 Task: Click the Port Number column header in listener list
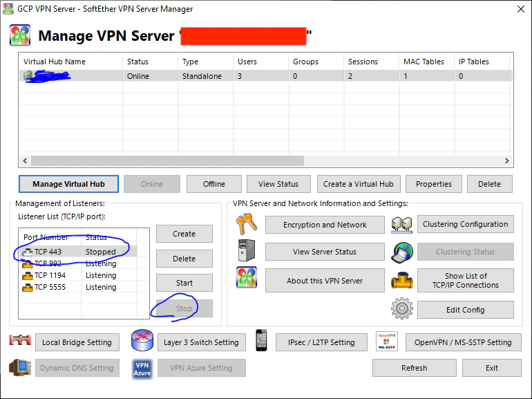click(50, 237)
